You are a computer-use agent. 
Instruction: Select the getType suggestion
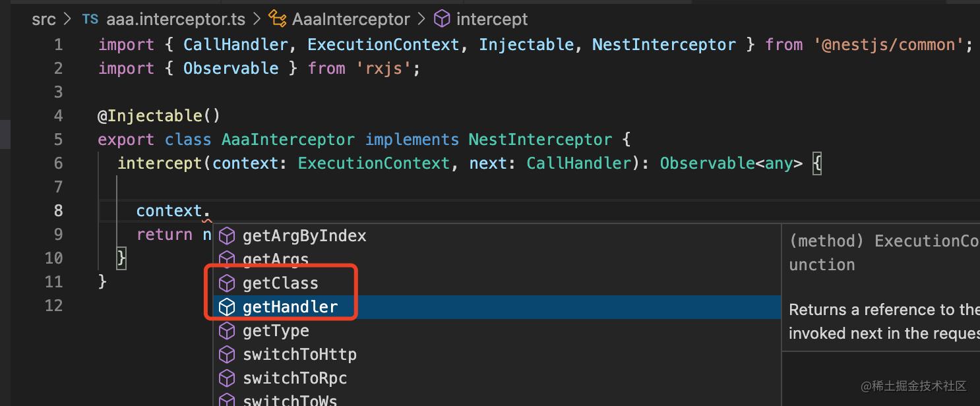click(276, 331)
